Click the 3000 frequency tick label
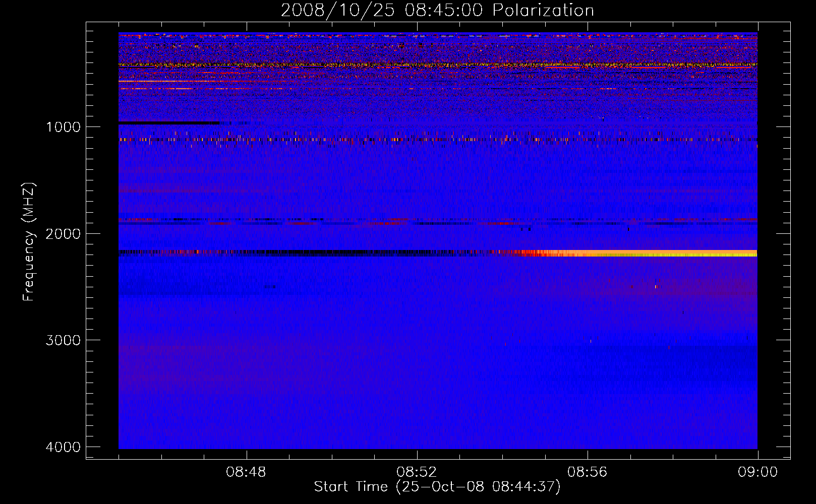 (x=63, y=340)
